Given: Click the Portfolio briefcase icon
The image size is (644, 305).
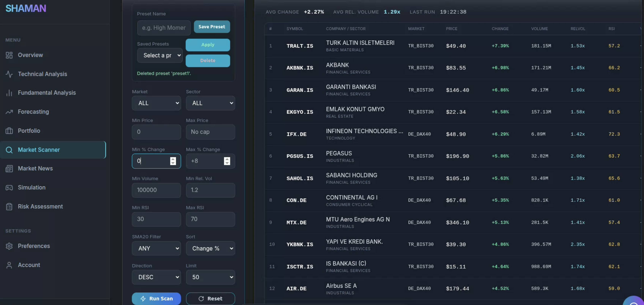Looking at the screenshot, I should click(9, 131).
